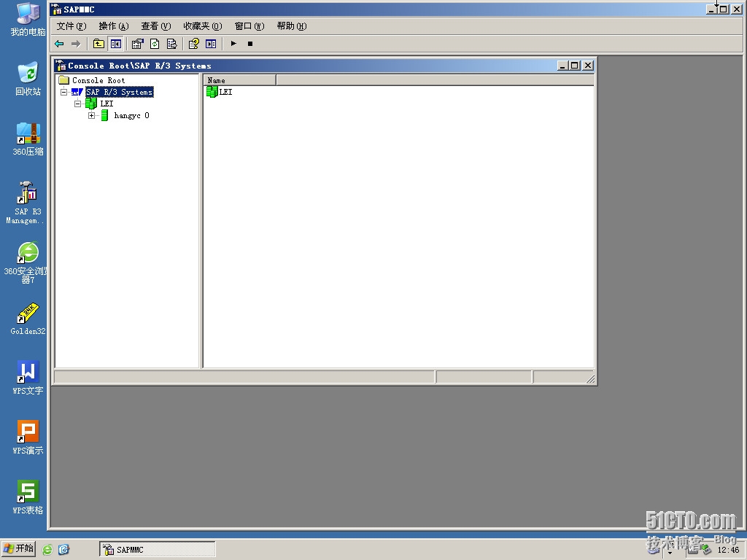Click the Name column header

tap(240, 80)
